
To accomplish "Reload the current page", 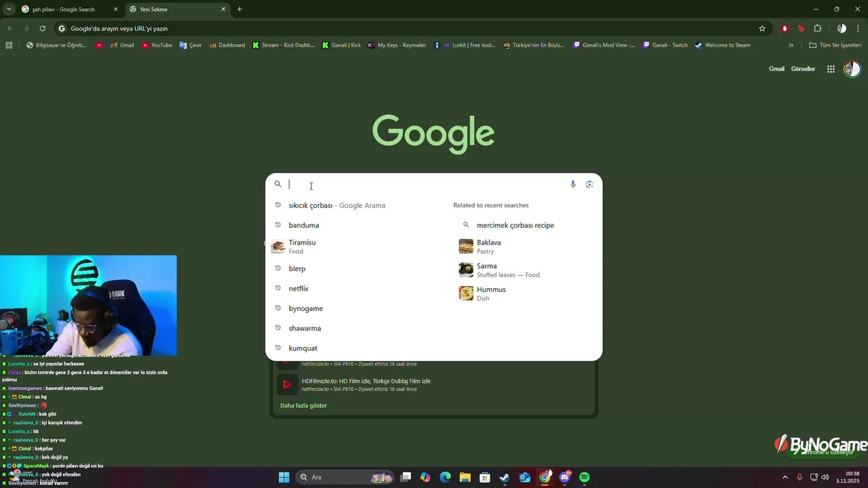I will tap(42, 28).
